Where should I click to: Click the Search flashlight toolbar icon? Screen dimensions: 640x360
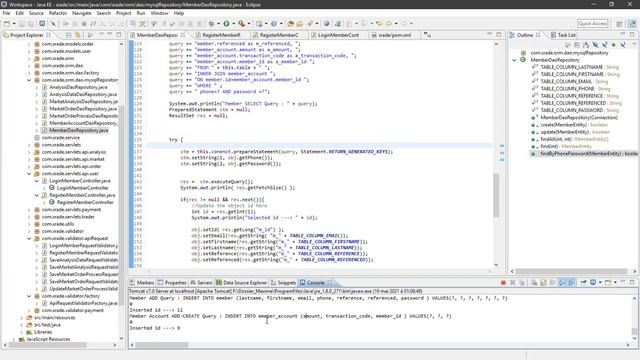[310, 24]
